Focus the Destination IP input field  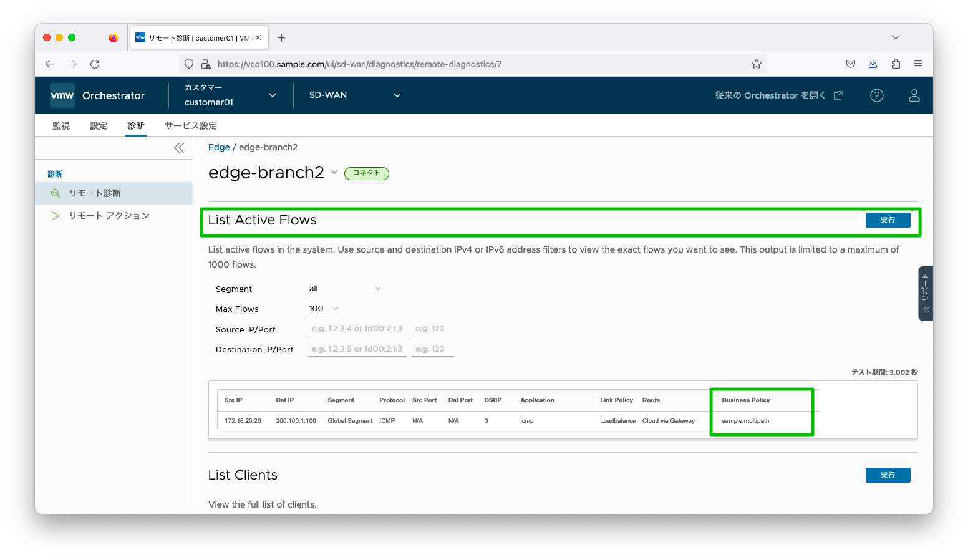[357, 349]
